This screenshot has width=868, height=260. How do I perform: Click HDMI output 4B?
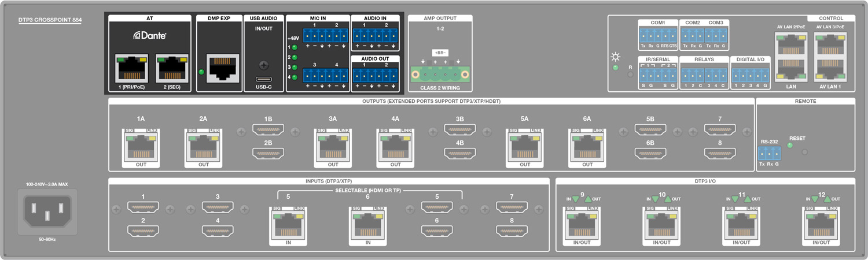pyautogui.click(x=460, y=154)
